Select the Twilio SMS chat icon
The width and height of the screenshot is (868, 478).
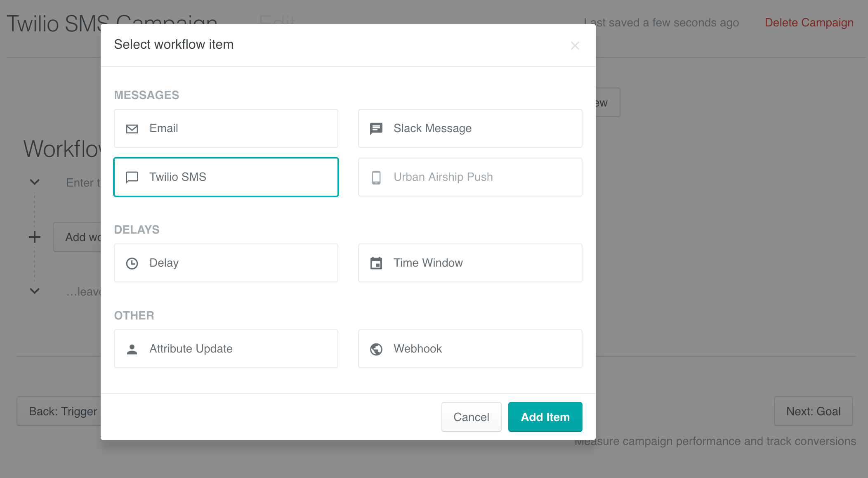point(132,177)
